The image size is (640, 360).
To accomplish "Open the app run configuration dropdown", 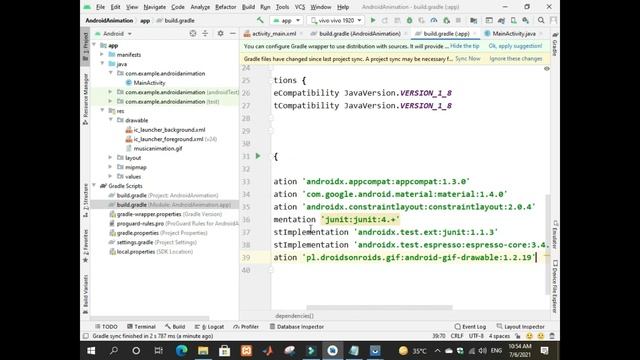I will click(x=287, y=20).
